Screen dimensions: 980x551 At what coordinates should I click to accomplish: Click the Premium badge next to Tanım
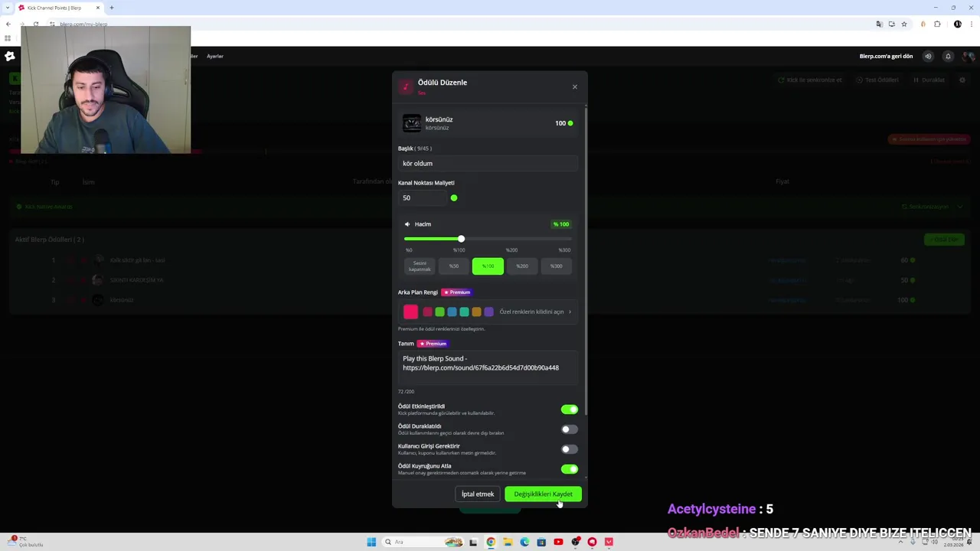click(x=433, y=344)
